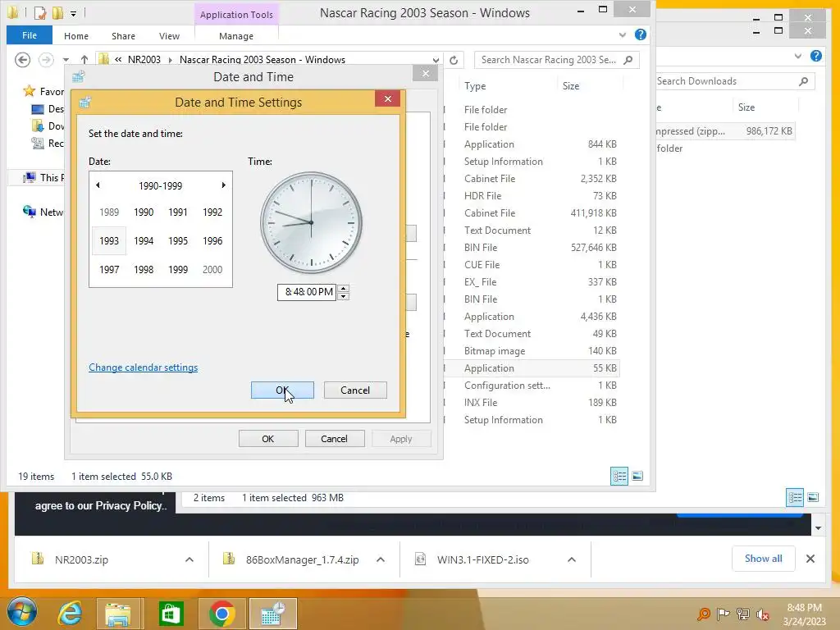Select year 2000 in calendar
The image size is (840, 630).
(212, 269)
